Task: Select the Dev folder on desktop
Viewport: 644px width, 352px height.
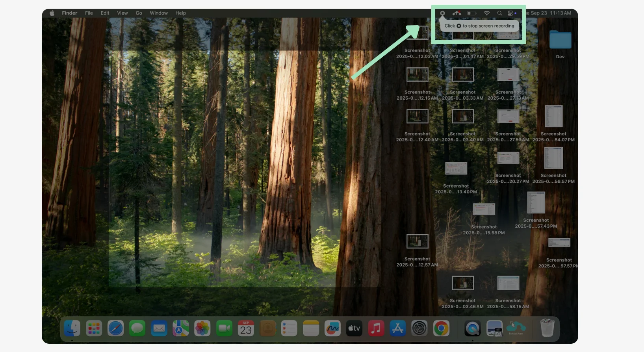Action: (x=560, y=40)
